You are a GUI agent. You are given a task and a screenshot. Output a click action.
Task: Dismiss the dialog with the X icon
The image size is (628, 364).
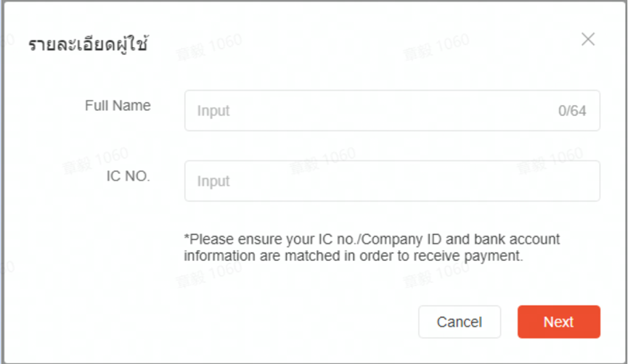pos(588,40)
